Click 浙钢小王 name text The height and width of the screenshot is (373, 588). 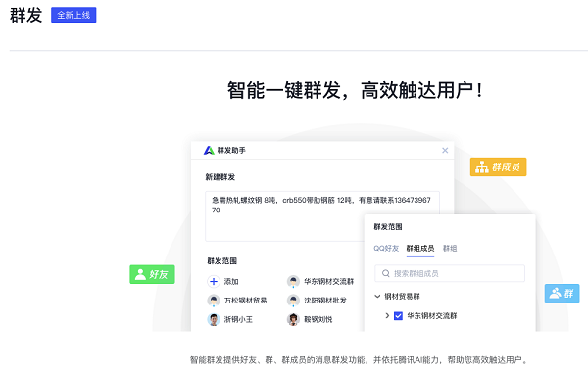coord(238,319)
